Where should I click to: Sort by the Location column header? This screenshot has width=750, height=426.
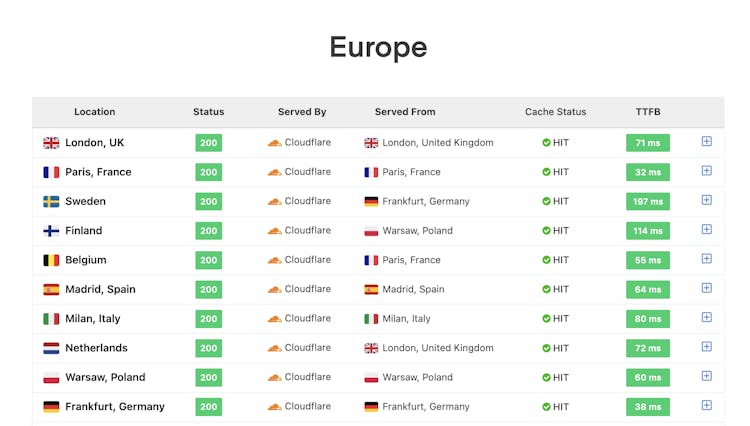(94, 112)
